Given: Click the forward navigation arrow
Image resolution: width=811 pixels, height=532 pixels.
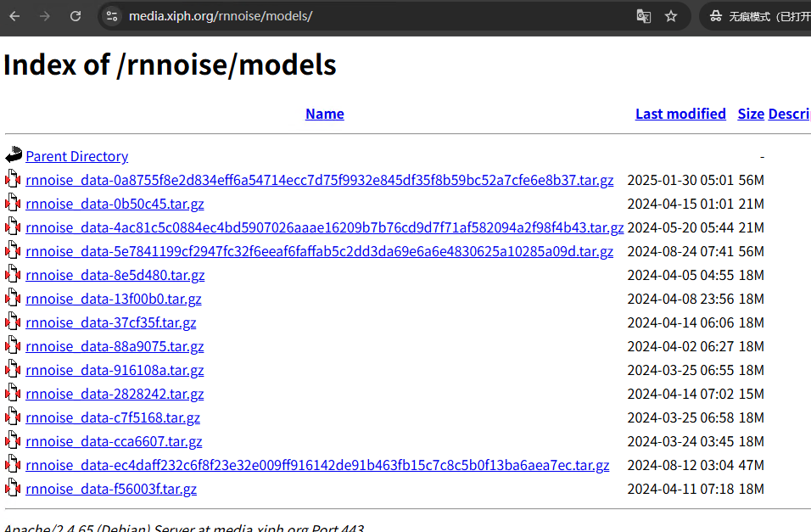Looking at the screenshot, I should [x=45, y=16].
